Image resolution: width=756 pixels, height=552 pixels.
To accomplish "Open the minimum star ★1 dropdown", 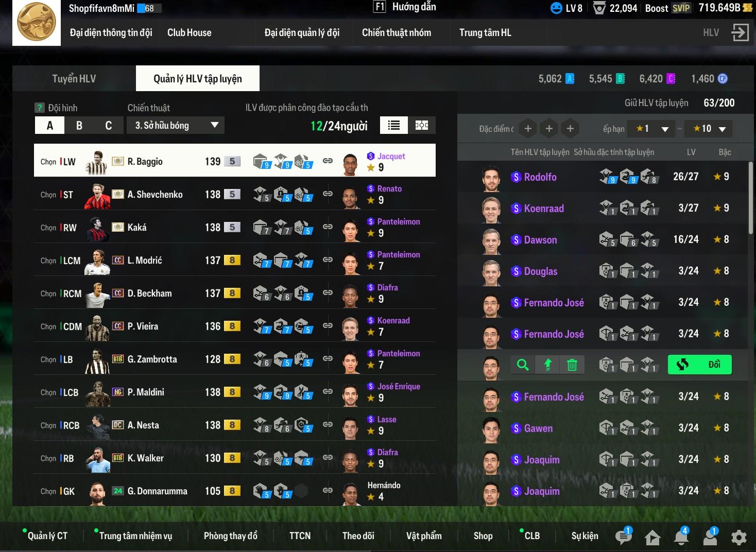I will tap(652, 129).
